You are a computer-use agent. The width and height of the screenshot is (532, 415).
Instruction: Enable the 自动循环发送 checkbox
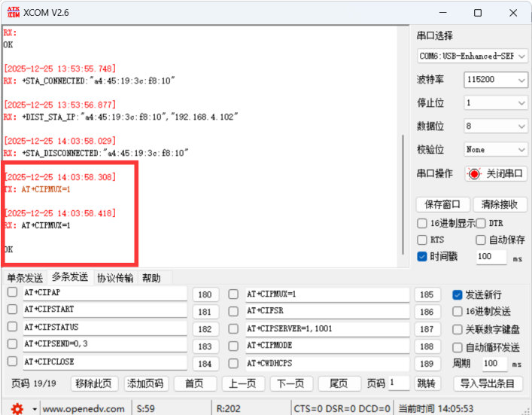458,347
